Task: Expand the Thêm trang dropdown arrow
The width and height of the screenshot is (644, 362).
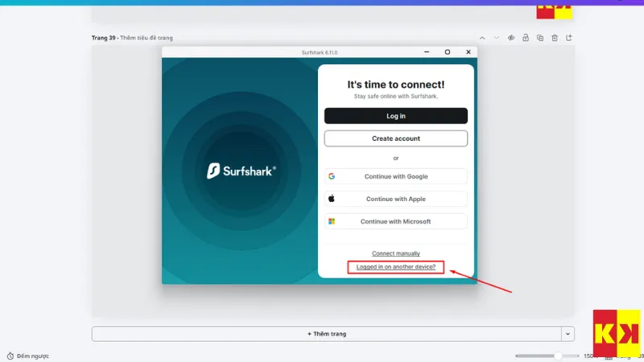Action: coord(568,334)
